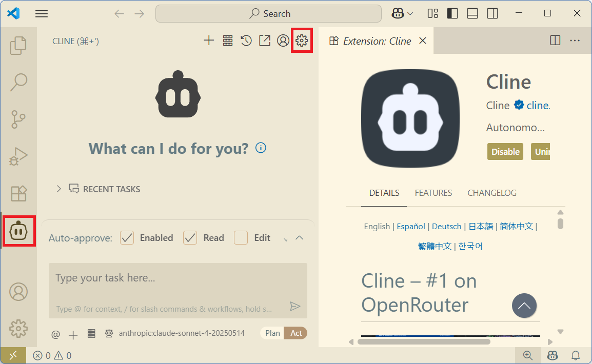Switch to Plan mode
The image size is (592, 364).
point(272,333)
